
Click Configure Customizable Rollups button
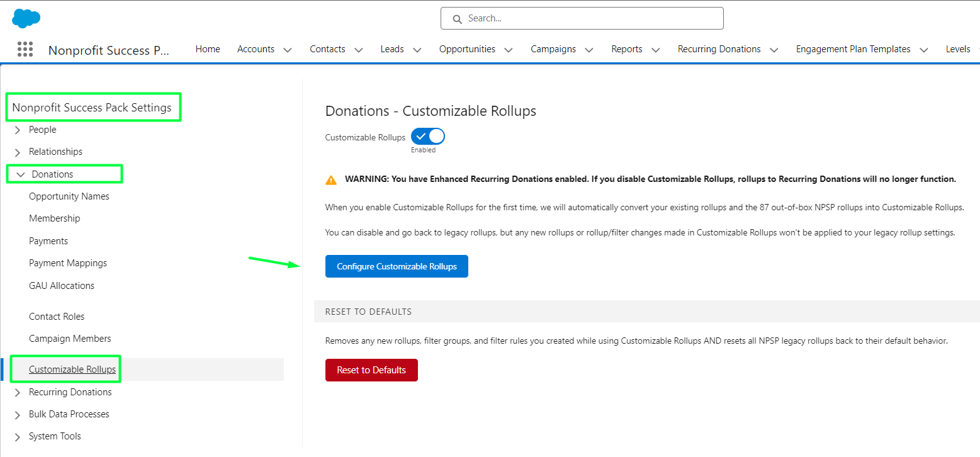(397, 266)
